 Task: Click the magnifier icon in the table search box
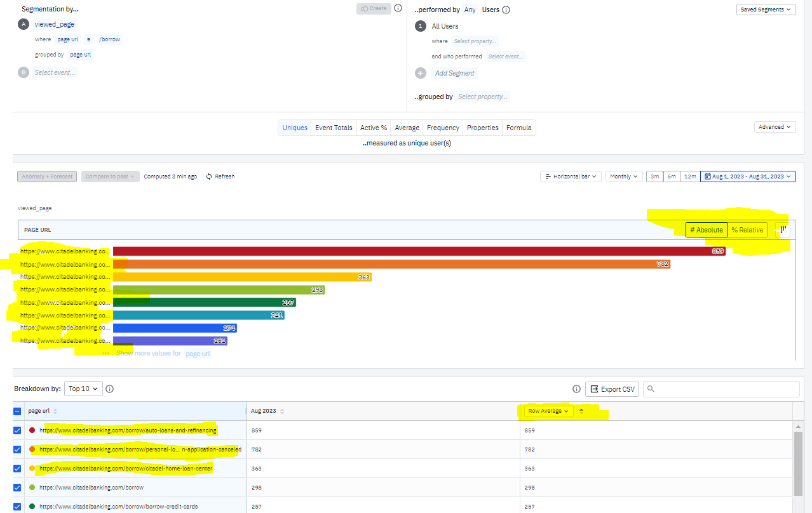(651, 389)
